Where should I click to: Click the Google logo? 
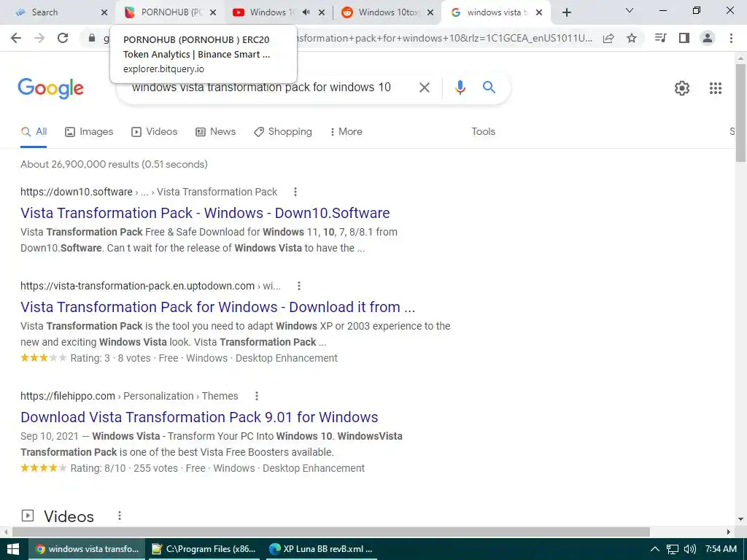(50, 88)
